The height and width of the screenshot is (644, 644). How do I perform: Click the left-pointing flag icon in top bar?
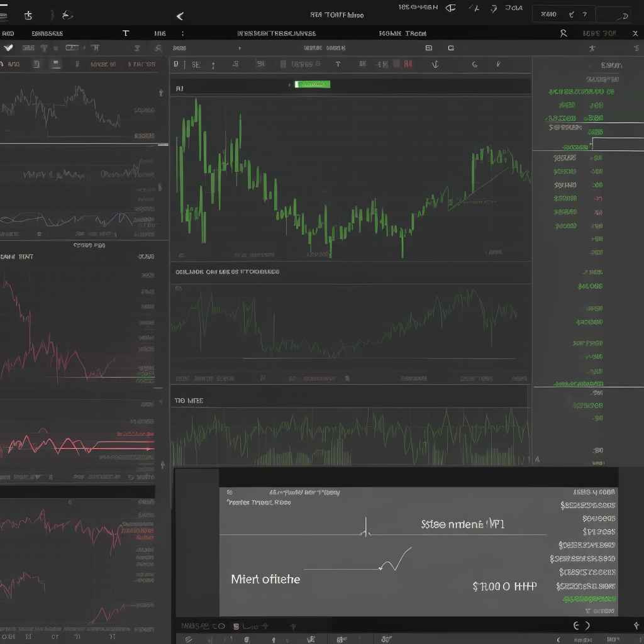[450, 9]
